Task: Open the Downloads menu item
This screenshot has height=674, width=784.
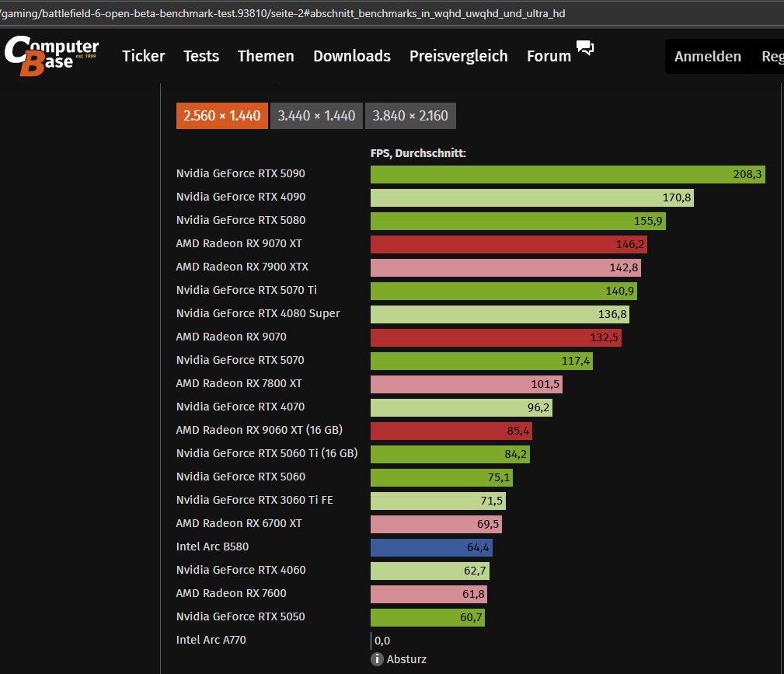Action: click(352, 56)
